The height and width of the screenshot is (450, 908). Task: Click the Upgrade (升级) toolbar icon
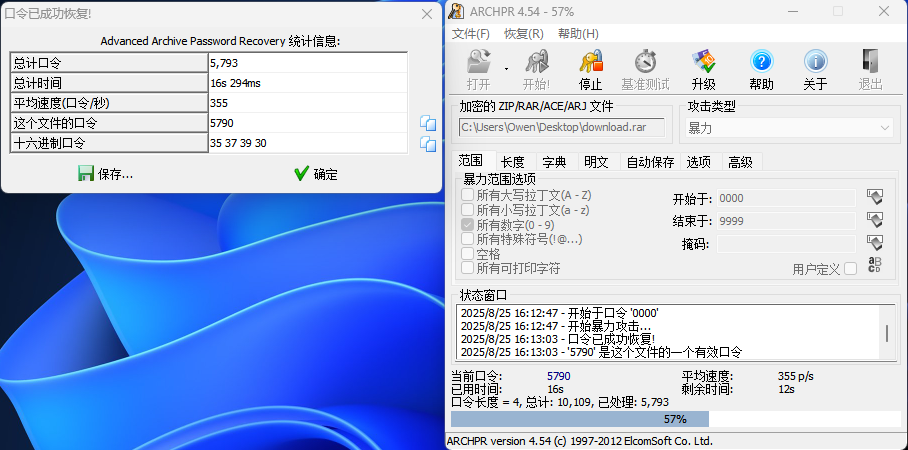(704, 62)
